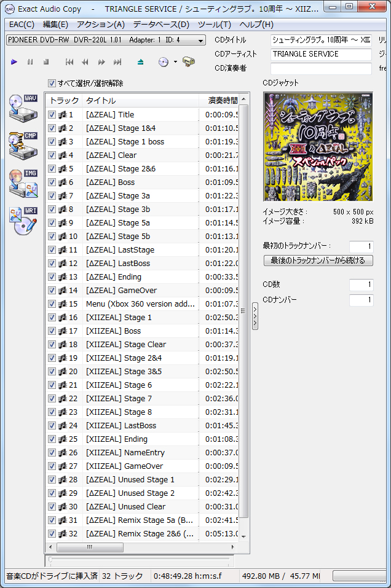Uncheck track 2 Stage 1&4 checkbox
Screen dimensions: 391x588
(52, 128)
